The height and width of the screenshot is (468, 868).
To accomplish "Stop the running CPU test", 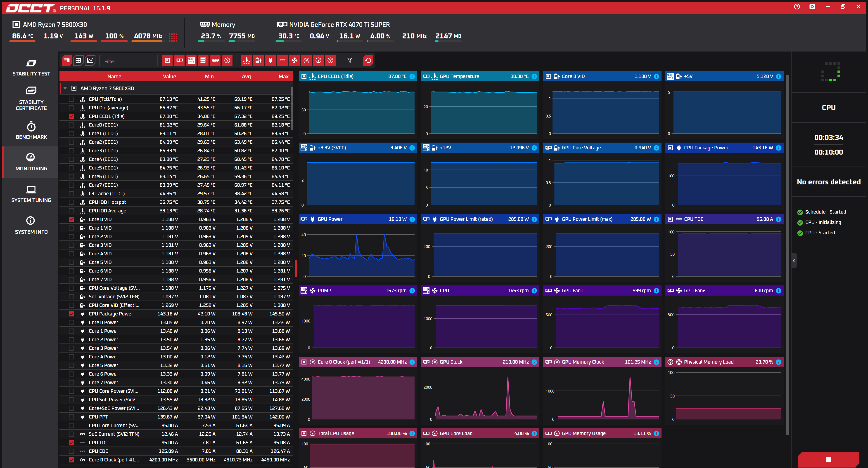I will click(829, 460).
